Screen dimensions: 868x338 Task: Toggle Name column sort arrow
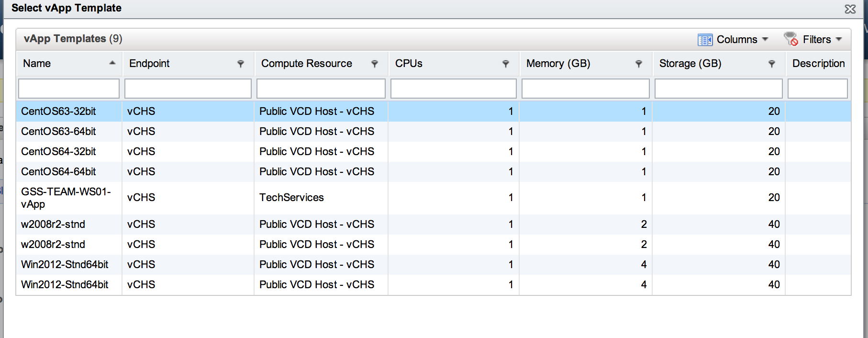pos(112,63)
